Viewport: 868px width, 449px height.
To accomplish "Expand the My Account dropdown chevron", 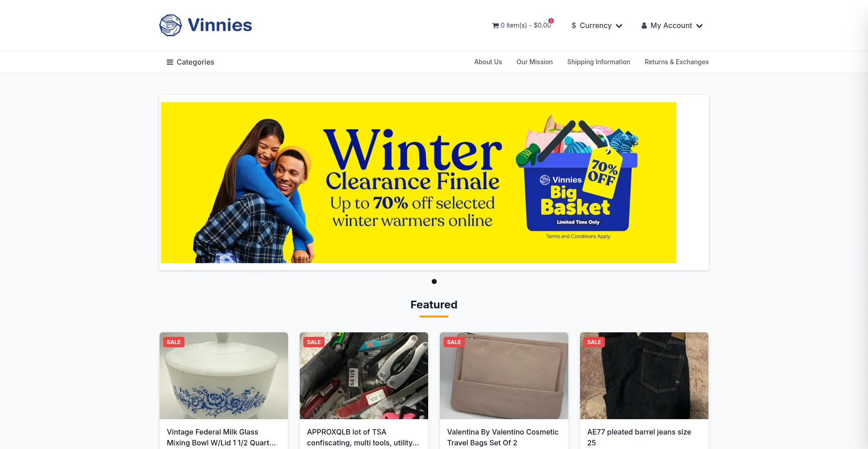I will (x=699, y=26).
